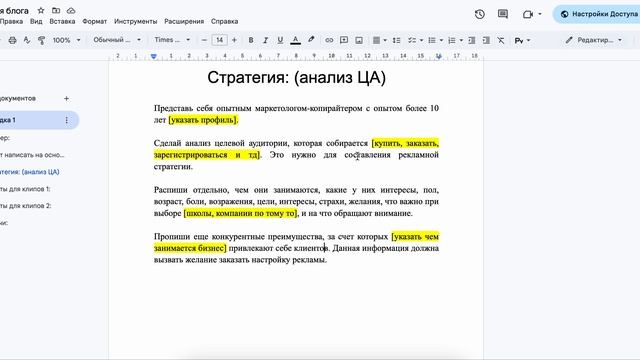Viewport: 640px width, 360px height.
Task: Click the numbered list icon
Action: click(452, 40)
